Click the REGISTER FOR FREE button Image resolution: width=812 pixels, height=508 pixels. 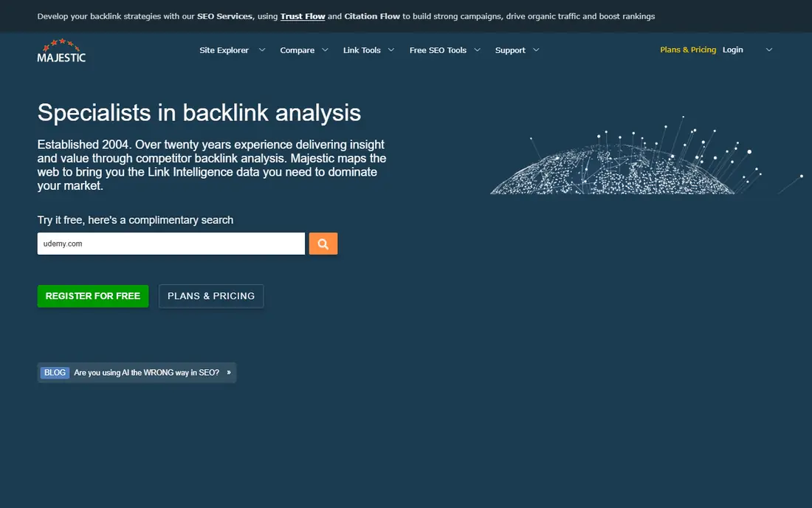[93, 296]
